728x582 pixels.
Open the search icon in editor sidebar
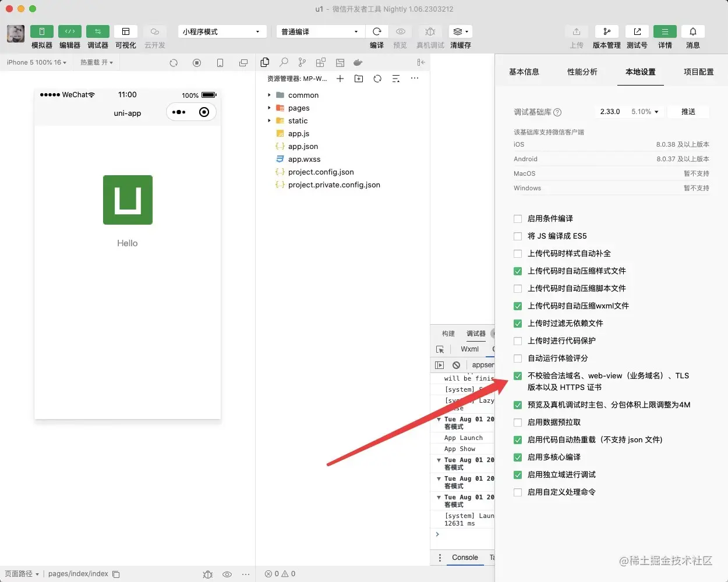284,62
